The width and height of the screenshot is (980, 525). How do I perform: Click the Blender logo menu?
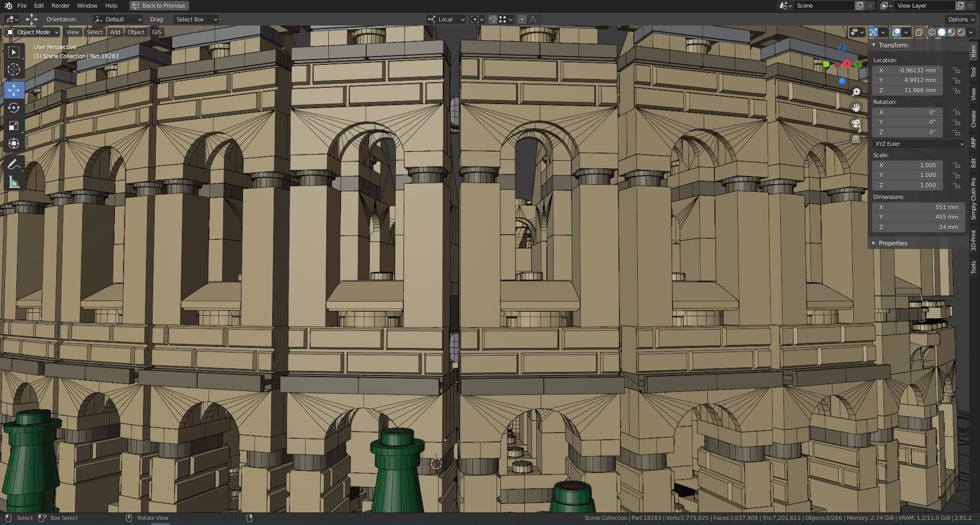8,6
